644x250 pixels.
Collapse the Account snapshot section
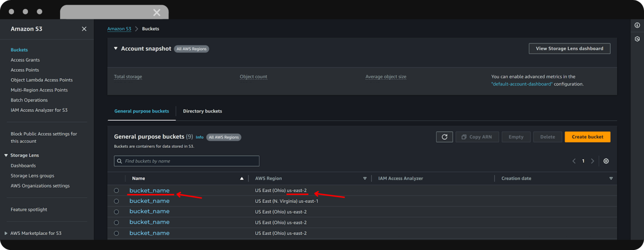coord(116,49)
